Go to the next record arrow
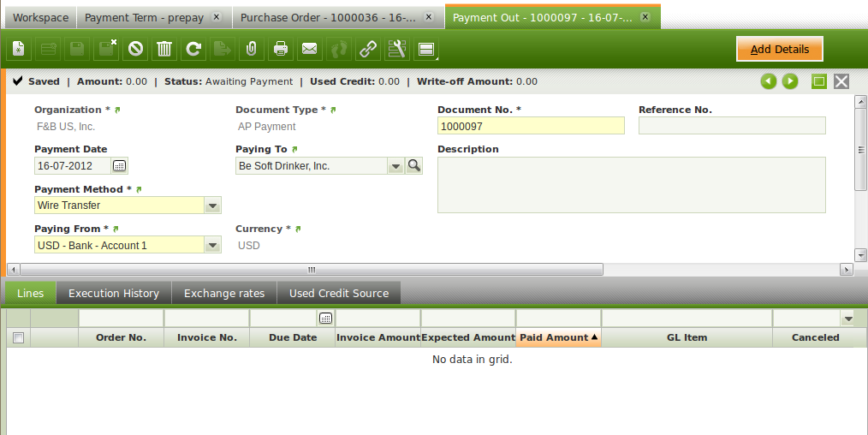 tap(789, 81)
